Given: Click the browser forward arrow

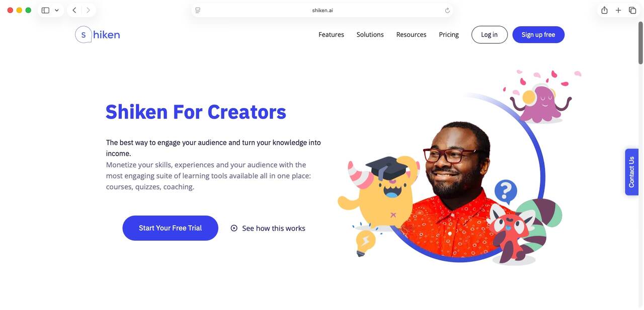Looking at the screenshot, I should click(x=89, y=10).
